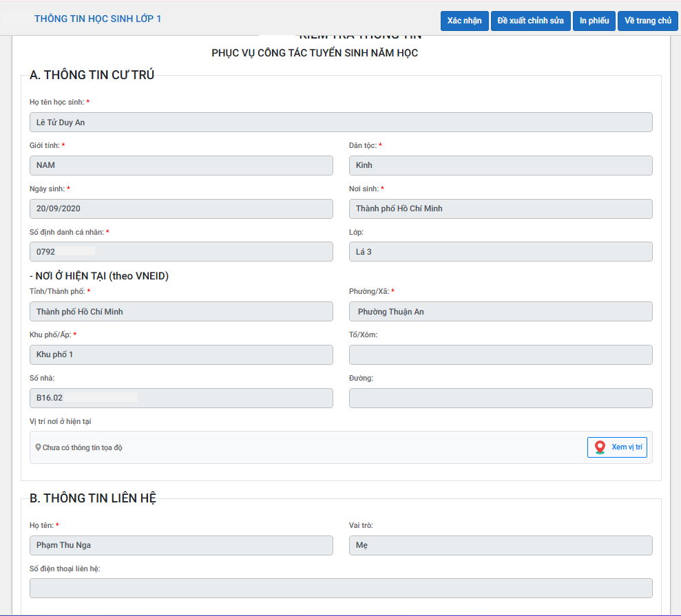Focus the Lớp field showing Lá 3

pos(501,252)
